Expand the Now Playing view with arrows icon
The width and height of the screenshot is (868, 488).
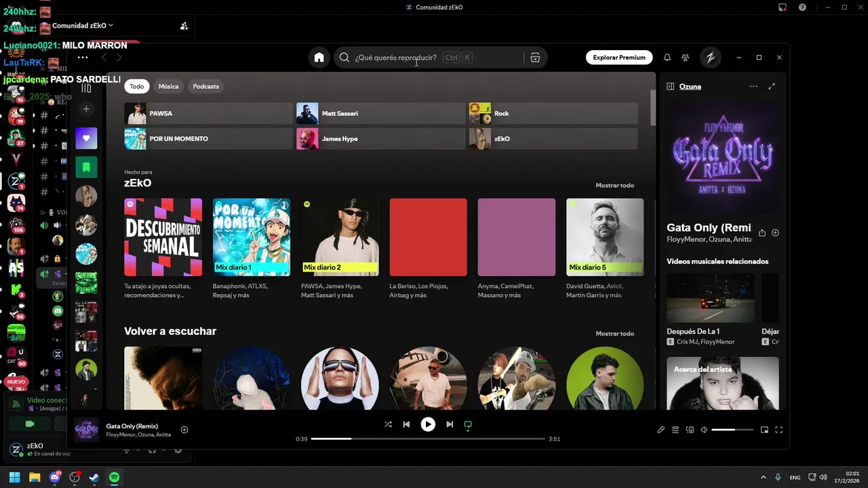click(x=771, y=87)
